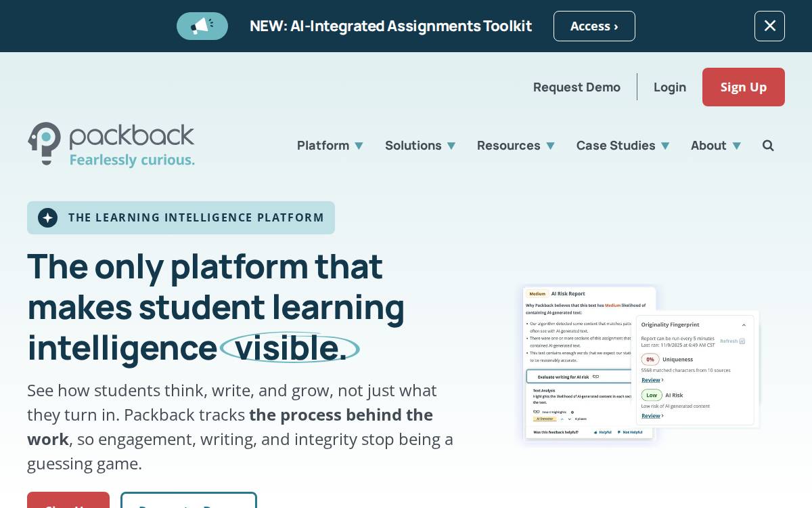Expand the About dropdown menu

716,146
